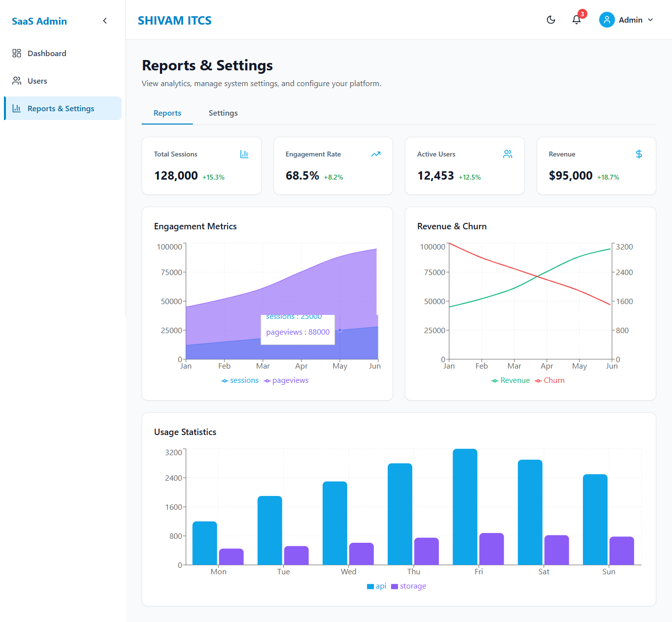The image size is (672, 622).
Task: Click the Total Sessions bar chart icon
Action: (x=244, y=154)
